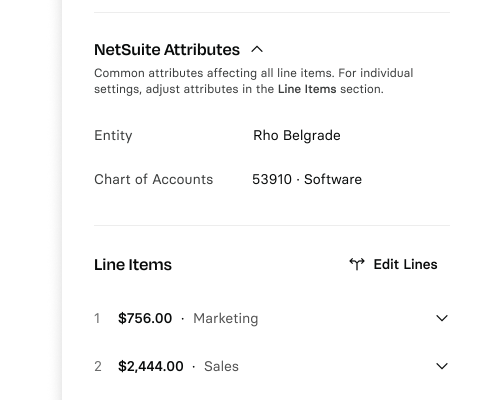This screenshot has height=400, width=482.
Task: Click the divider above Line Items
Action: pyautogui.click(x=272, y=225)
